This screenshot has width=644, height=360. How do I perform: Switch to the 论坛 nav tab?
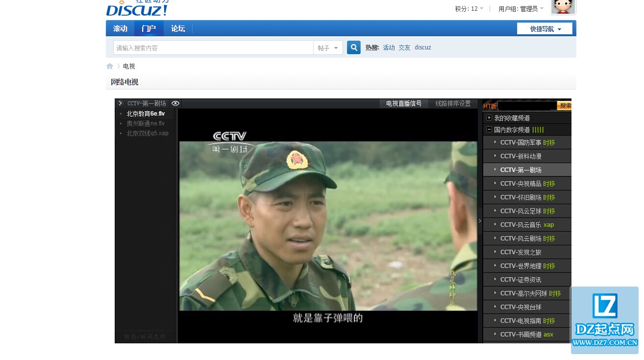178,28
